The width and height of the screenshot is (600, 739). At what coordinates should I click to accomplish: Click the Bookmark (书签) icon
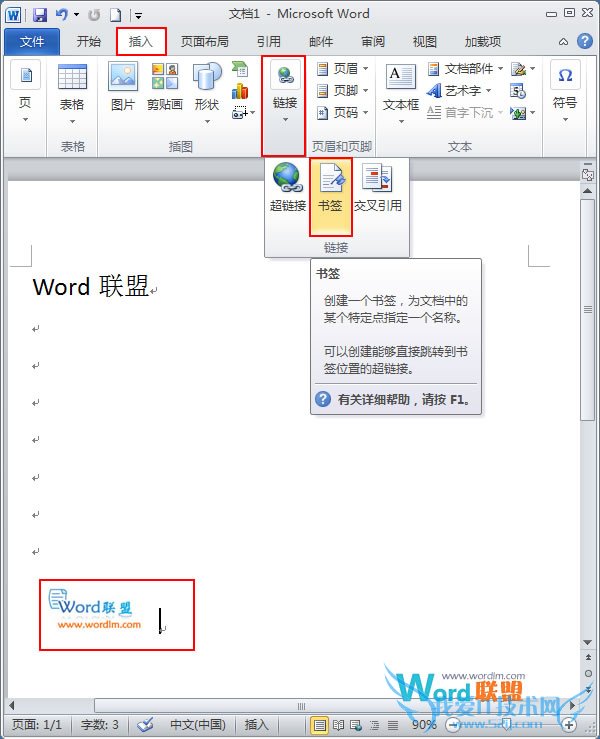pos(332,177)
